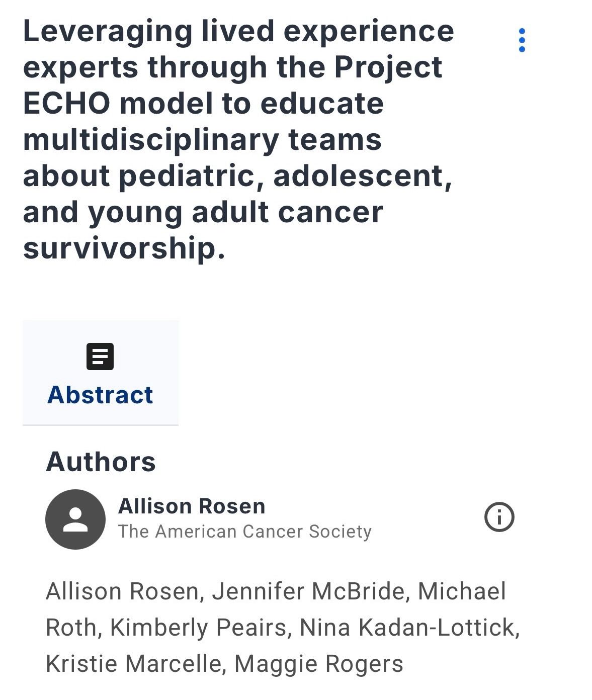
Task: Click 'Leveraging lived experience' title line
Action: tap(238, 31)
